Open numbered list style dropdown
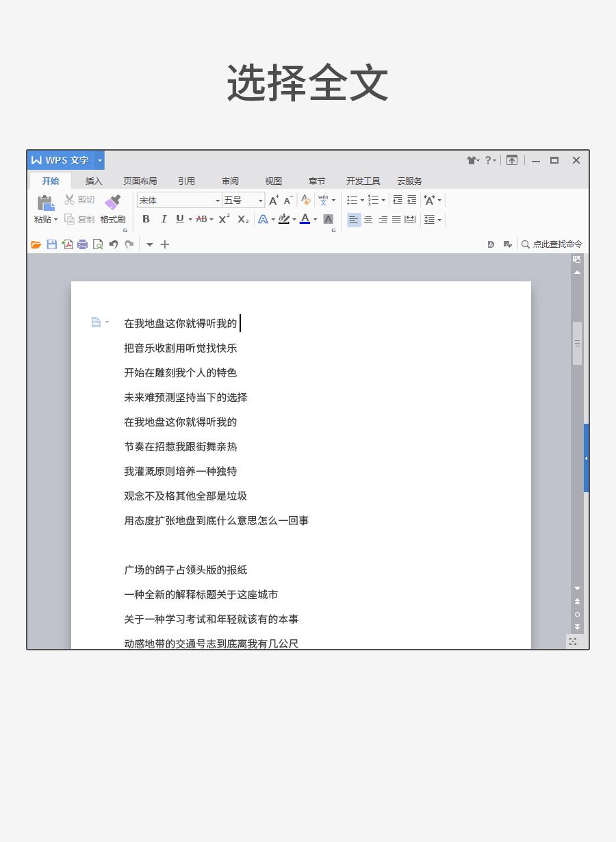 click(383, 201)
